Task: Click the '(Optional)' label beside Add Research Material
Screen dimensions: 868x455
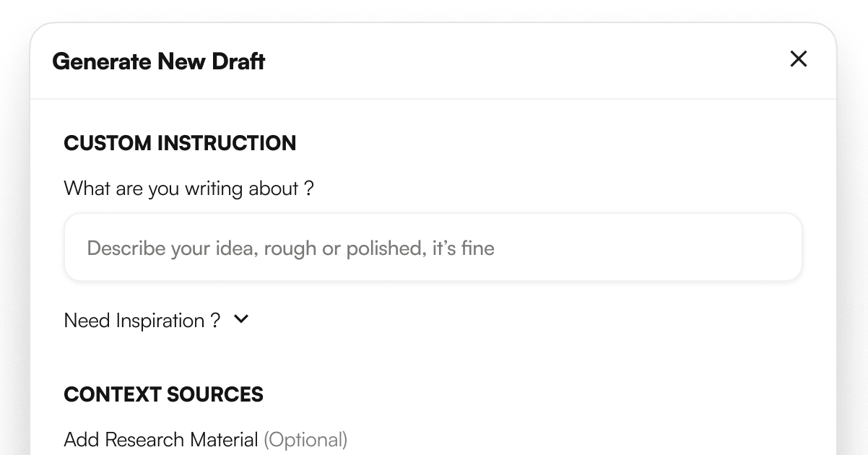Action: (306, 439)
